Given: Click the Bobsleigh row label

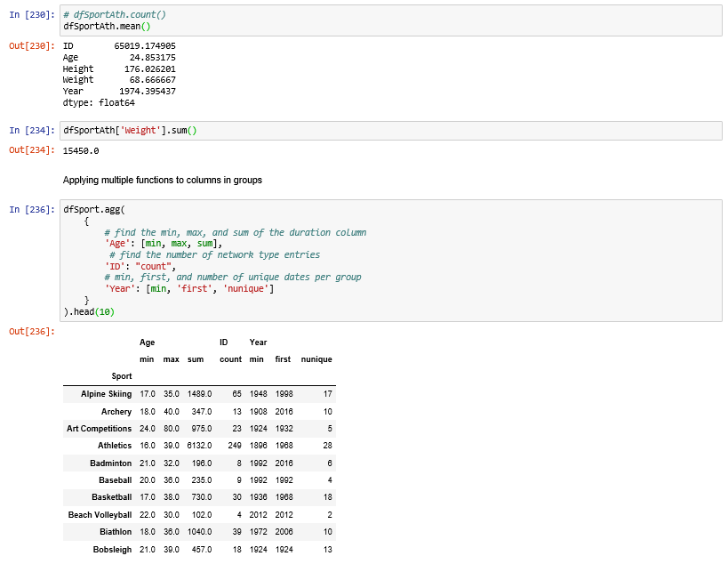Looking at the screenshot, I should pos(111,550).
